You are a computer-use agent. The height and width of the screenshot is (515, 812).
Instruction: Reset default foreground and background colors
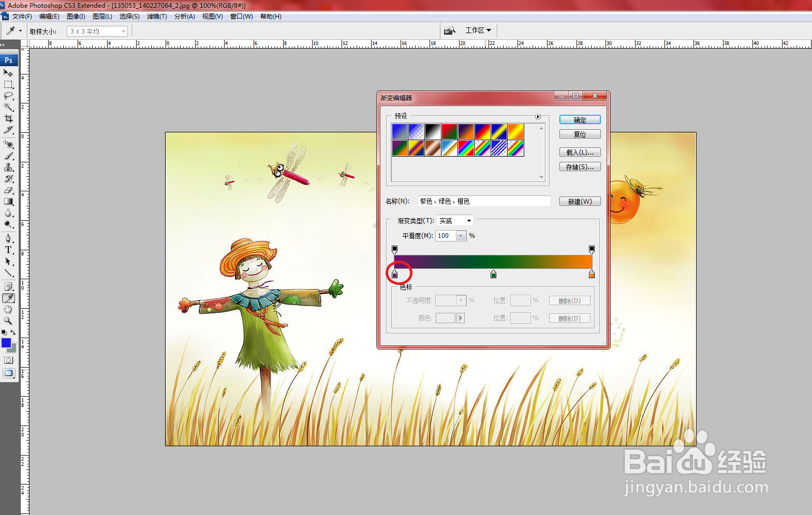tap(4, 332)
